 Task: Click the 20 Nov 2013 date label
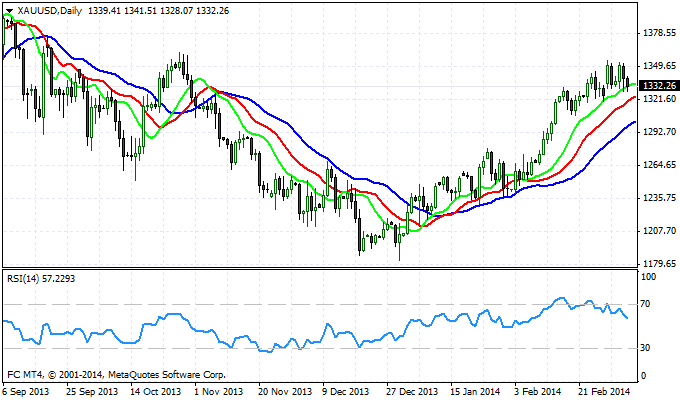tap(284, 391)
